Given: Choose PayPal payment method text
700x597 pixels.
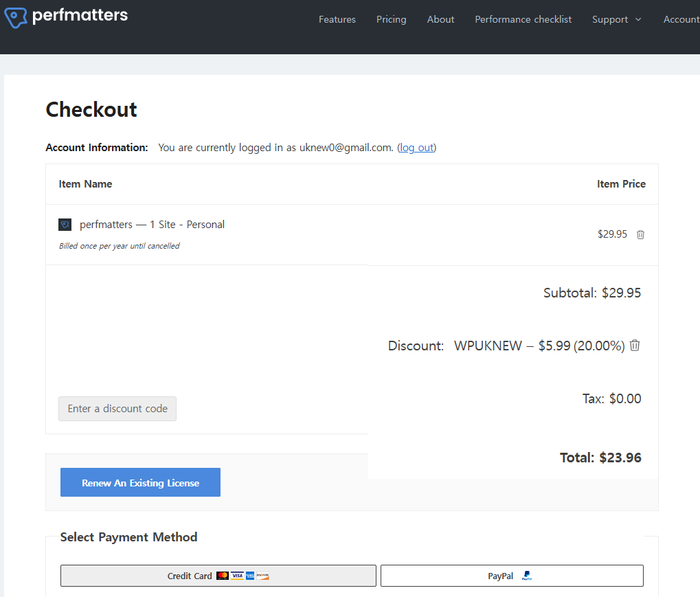Looking at the screenshot, I should (x=500, y=576).
